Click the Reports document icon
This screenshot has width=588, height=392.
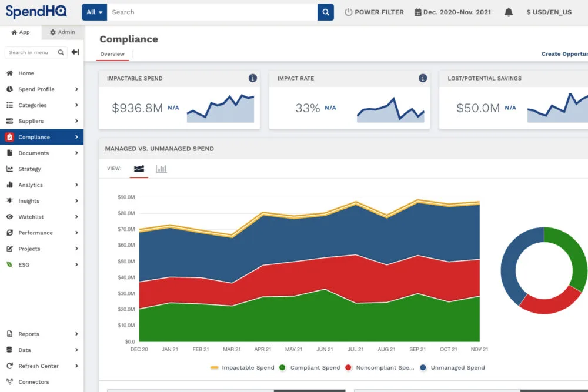10,334
